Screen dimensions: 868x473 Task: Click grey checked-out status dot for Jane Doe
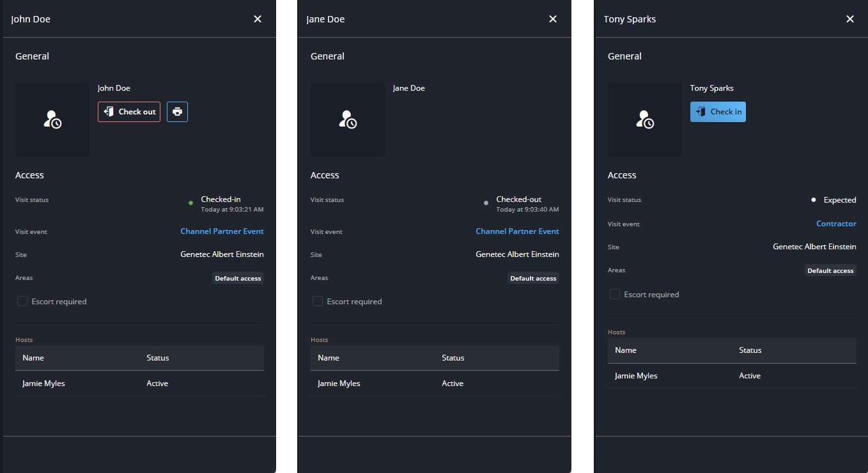click(486, 203)
